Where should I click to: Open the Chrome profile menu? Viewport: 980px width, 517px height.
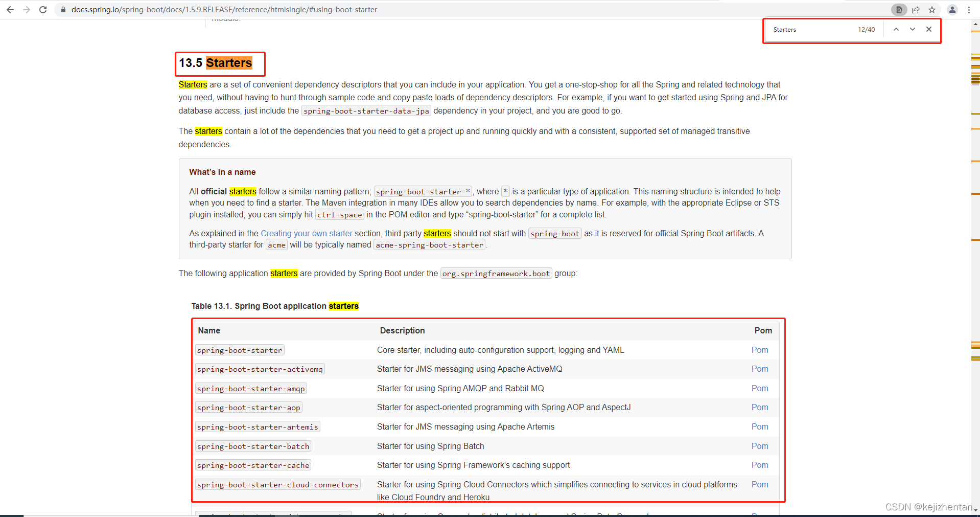pos(952,10)
